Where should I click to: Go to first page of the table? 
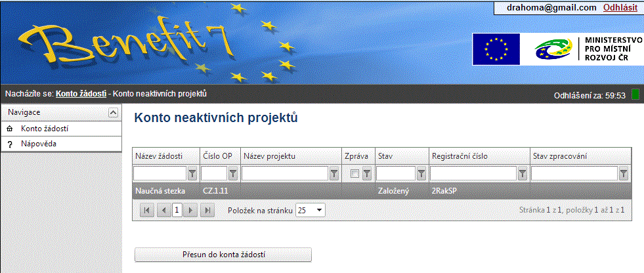(147, 210)
